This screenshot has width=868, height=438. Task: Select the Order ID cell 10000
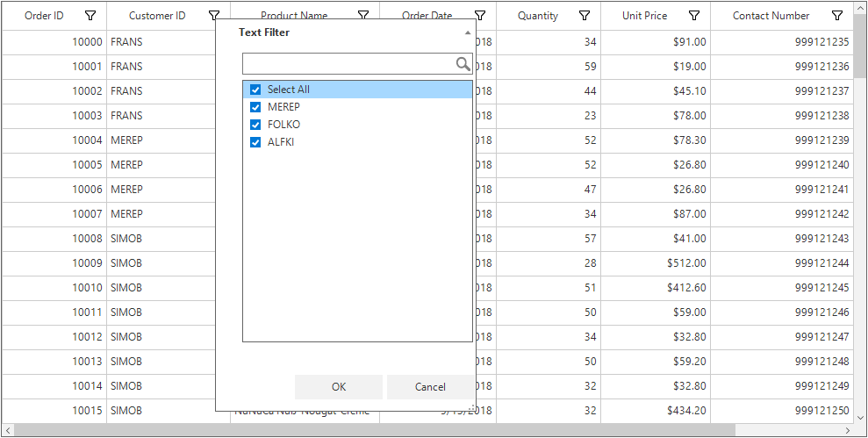point(54,42)
